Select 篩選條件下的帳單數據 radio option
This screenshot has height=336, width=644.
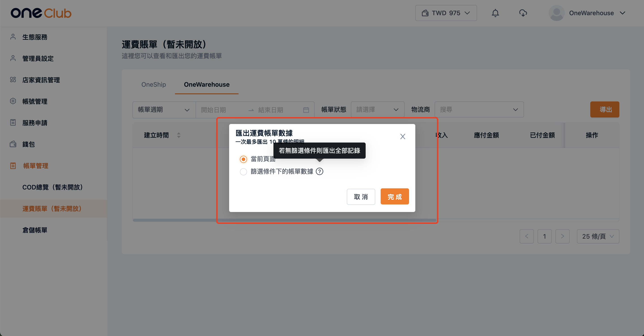tap(243, 172)
